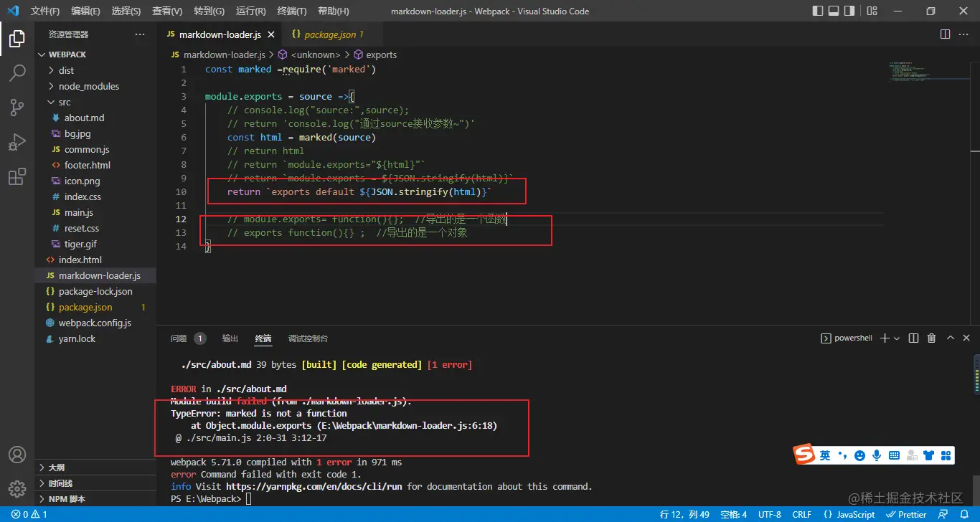Open notifications bell in status bar
The image size is (980, 522).
pos(963,514)
